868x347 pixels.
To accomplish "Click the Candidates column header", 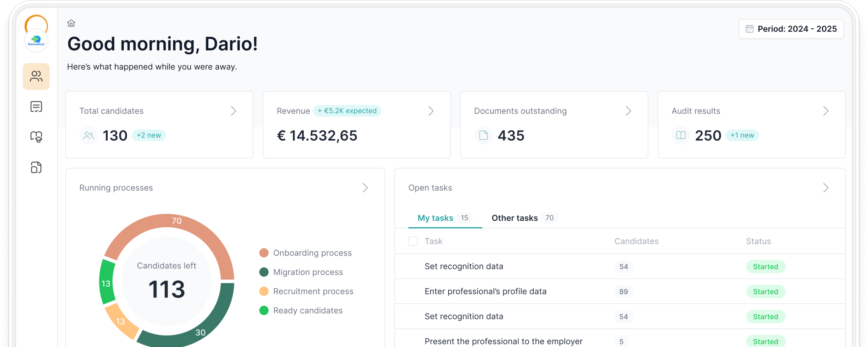I will [636, 241].
